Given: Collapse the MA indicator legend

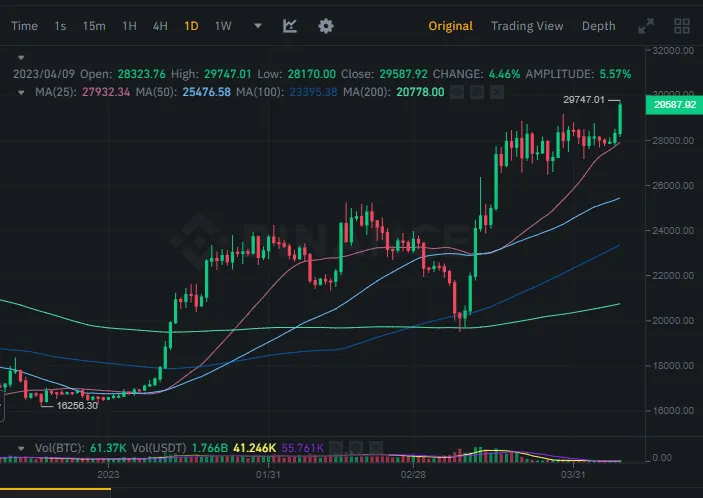Looking at the screenshot, I should (21, 92).
